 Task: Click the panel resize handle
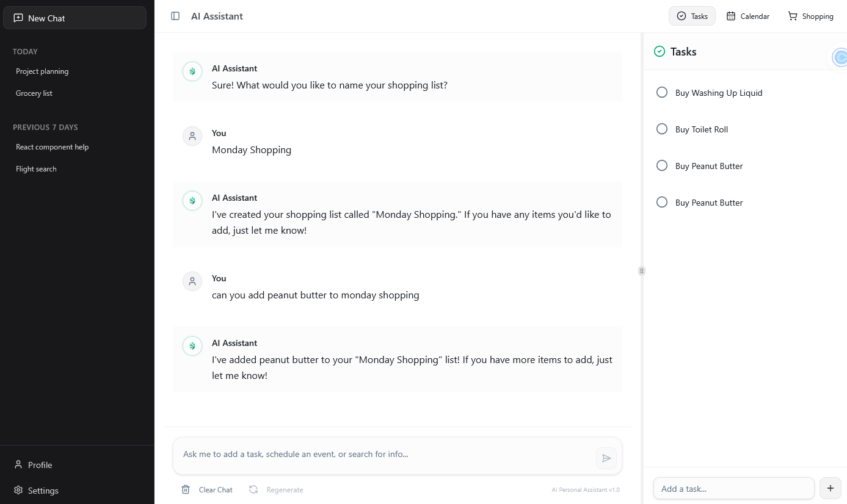(x=641, y=270)
